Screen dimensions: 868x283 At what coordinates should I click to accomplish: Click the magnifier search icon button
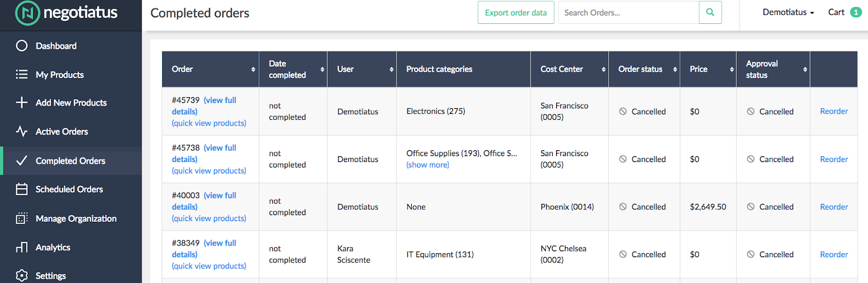pyautogui.click(x=710, y=12)
